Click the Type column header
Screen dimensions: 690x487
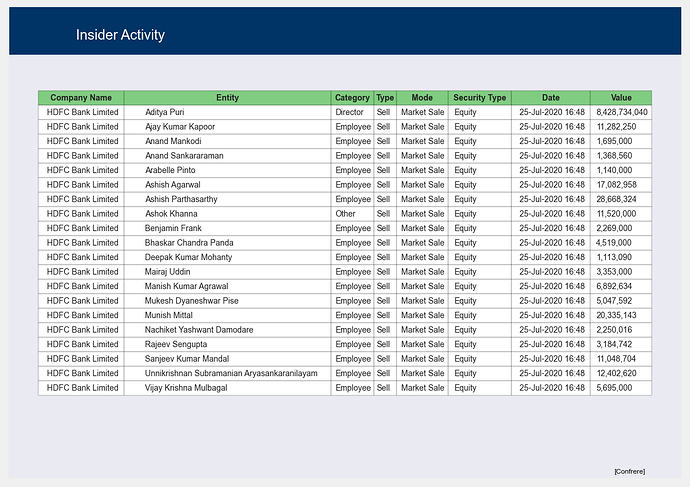[x=385, y=98]
